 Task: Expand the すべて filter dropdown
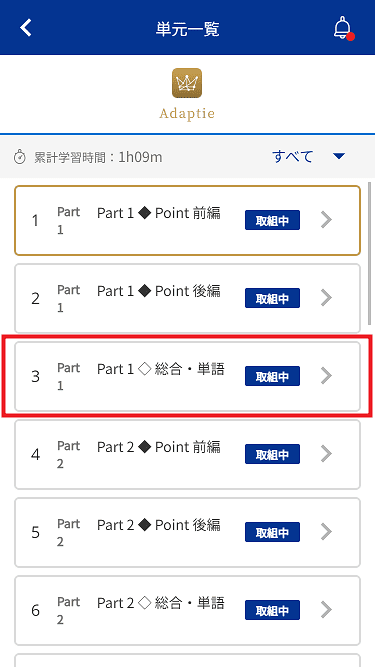(309, 157)
